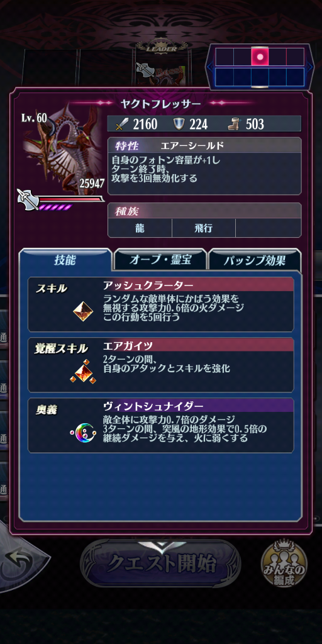Viewport: 322px width, 644px height.
Task: Open the みんなの編成 crown icon
Action: (x=284, y=564)
